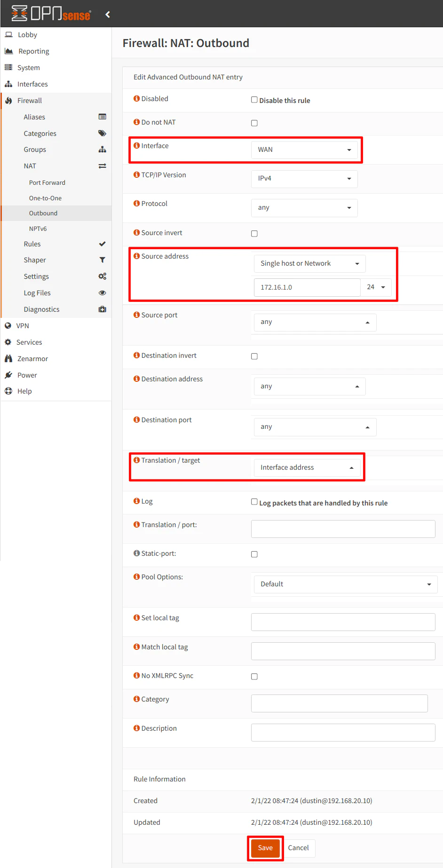Toggle the No XMLRPC Sync checkbox
The image size is (443, 868).
[x=254, y=677]
